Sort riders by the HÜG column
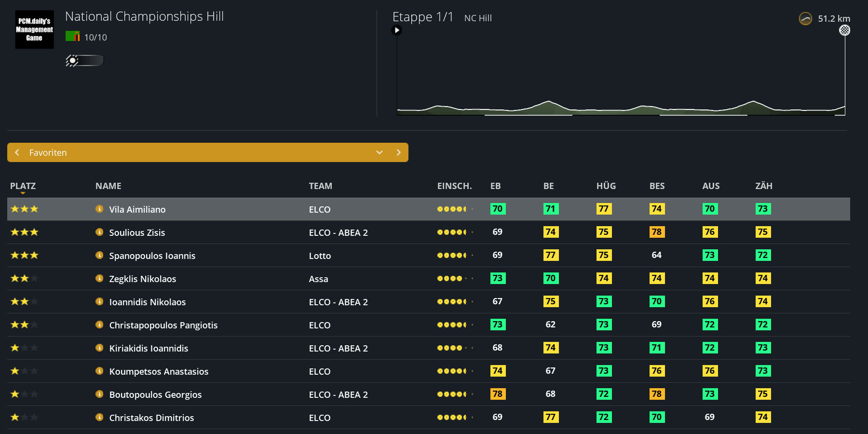The height and width of the screenshot is (434, 868). (x=606, y=186)
